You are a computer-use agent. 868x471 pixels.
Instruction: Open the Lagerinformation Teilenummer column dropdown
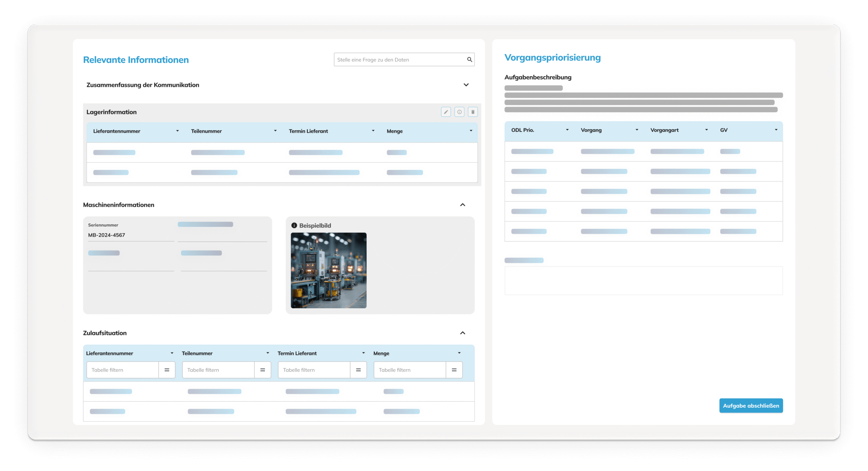pos(275,131)
